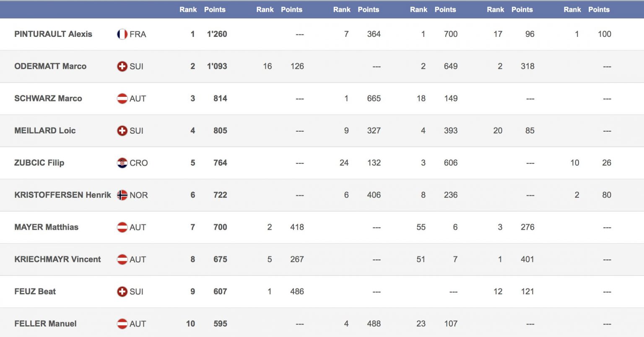
Task: Open SCHWARZ Marco athlete entry
Action: pyautogui.click(x=48, y=99)
